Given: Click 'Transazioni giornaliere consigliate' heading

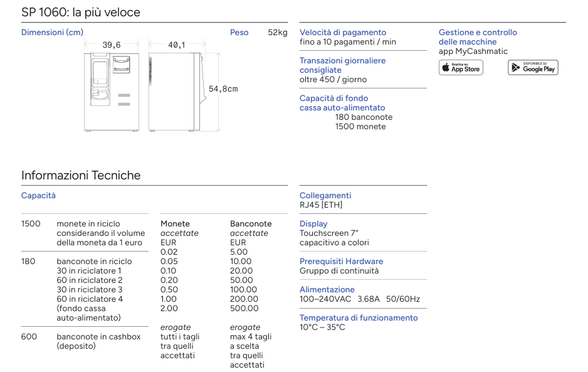Looking at the screenshot, I should [342, 65].
